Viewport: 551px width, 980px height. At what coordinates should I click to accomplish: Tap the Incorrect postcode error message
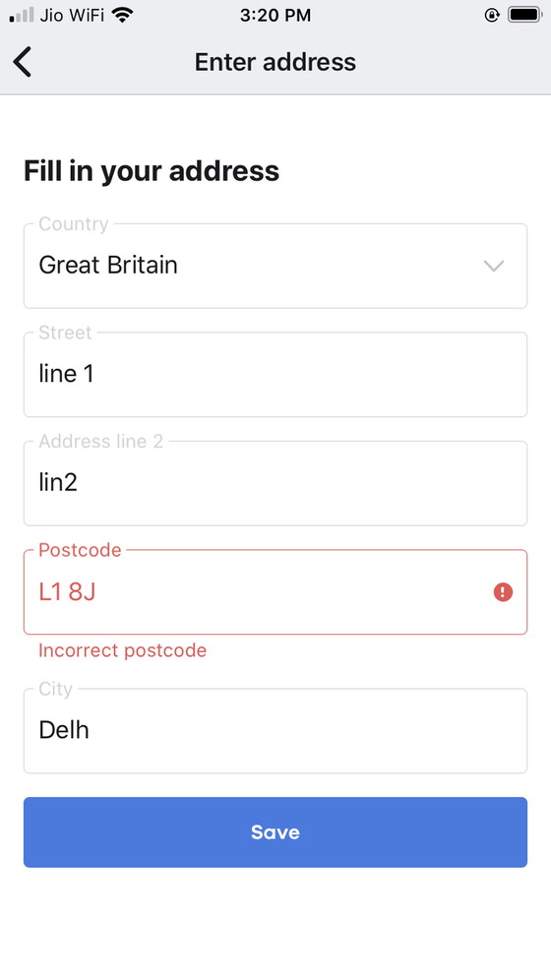[x=122, y=650]
